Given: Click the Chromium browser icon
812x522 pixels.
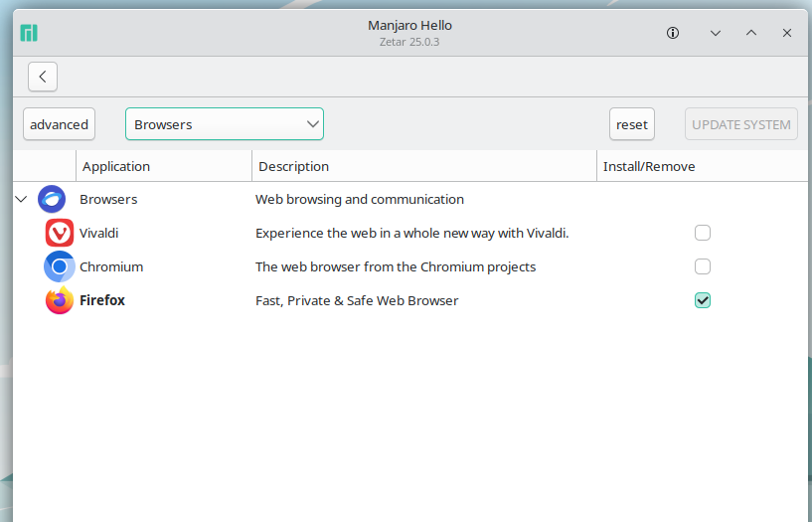Looking at the screenshot, I should point(60,266).
